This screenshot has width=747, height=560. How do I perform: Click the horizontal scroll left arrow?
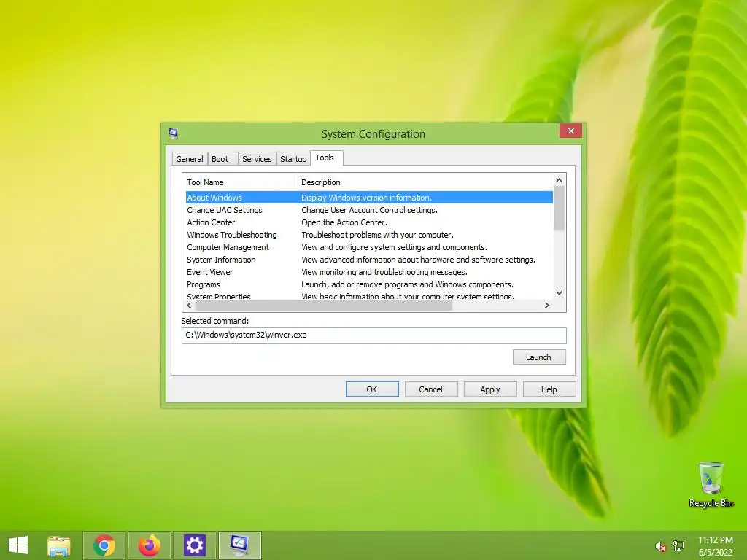pyautogui.click(x=189, y=306)
